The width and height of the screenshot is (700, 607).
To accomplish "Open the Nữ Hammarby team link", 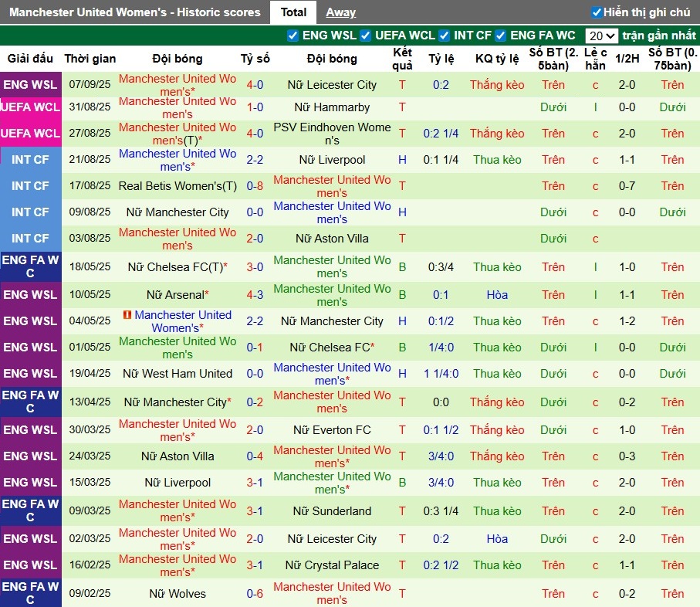I will pyautogui.click(x=332, y=107).
